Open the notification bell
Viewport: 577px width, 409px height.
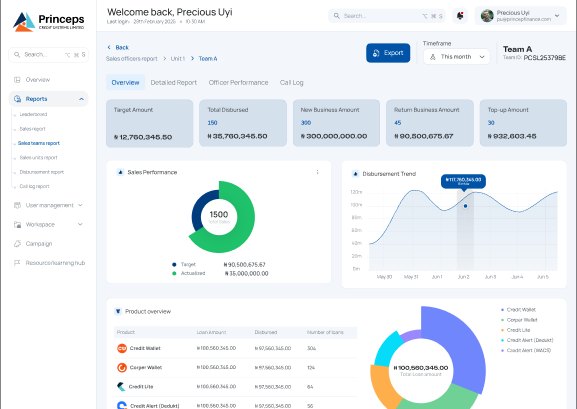pos(460,16)
